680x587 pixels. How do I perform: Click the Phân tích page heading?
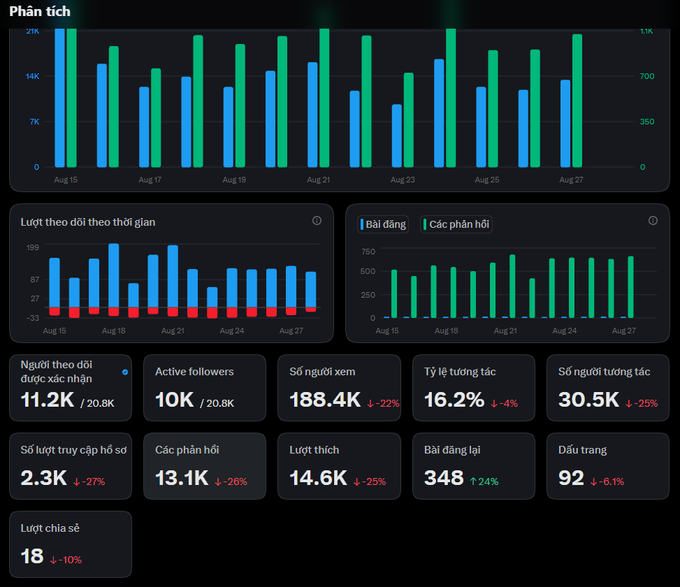coord(40,11)
